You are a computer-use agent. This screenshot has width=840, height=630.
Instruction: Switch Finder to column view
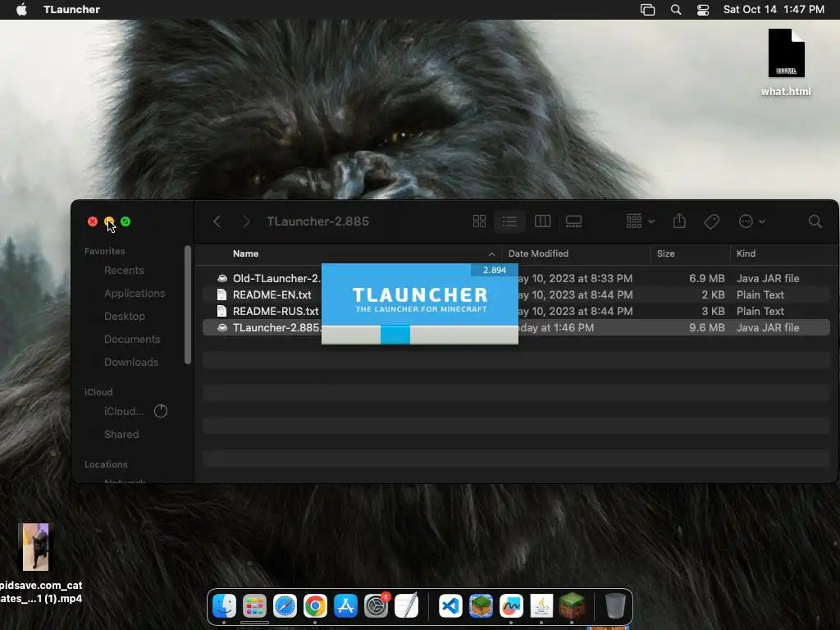543,221
